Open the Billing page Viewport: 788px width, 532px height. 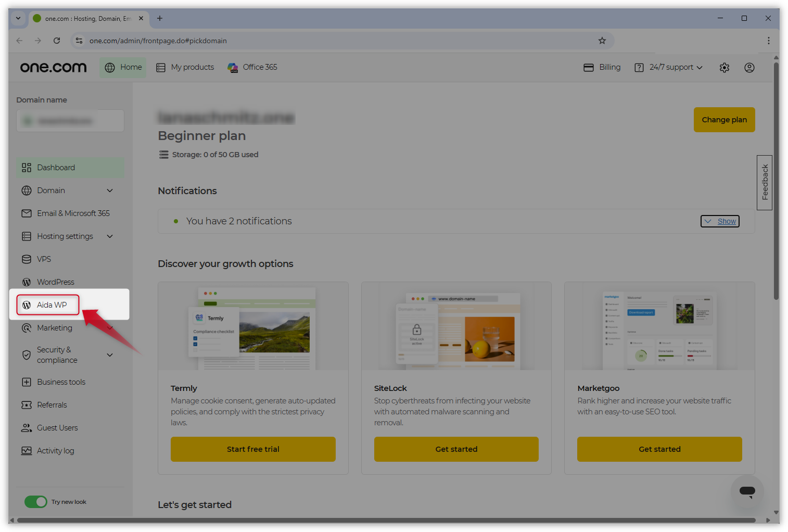[602, 68]
